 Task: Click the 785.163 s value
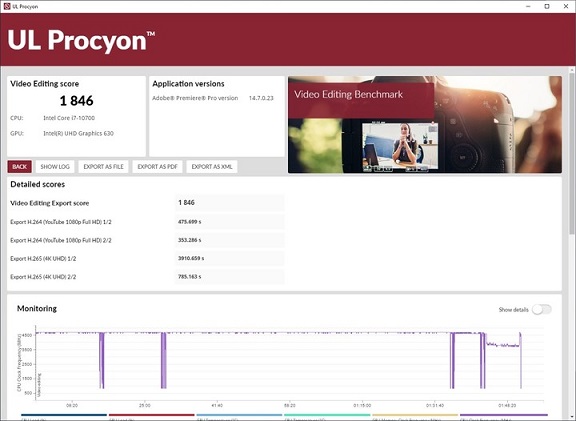190,277
